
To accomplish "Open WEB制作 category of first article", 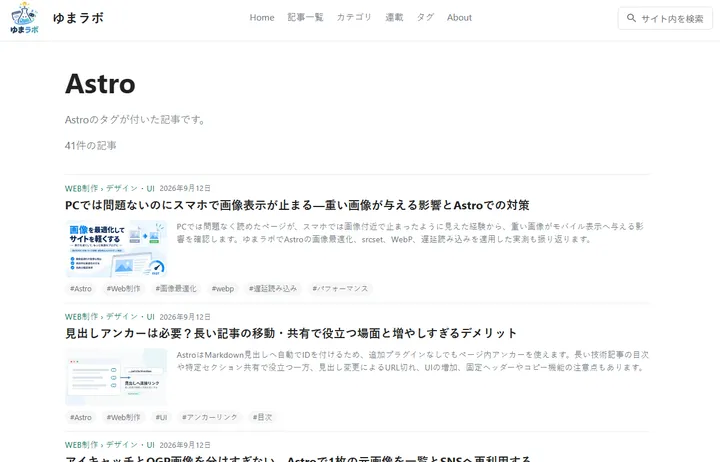I will click(x=81, y=188).
